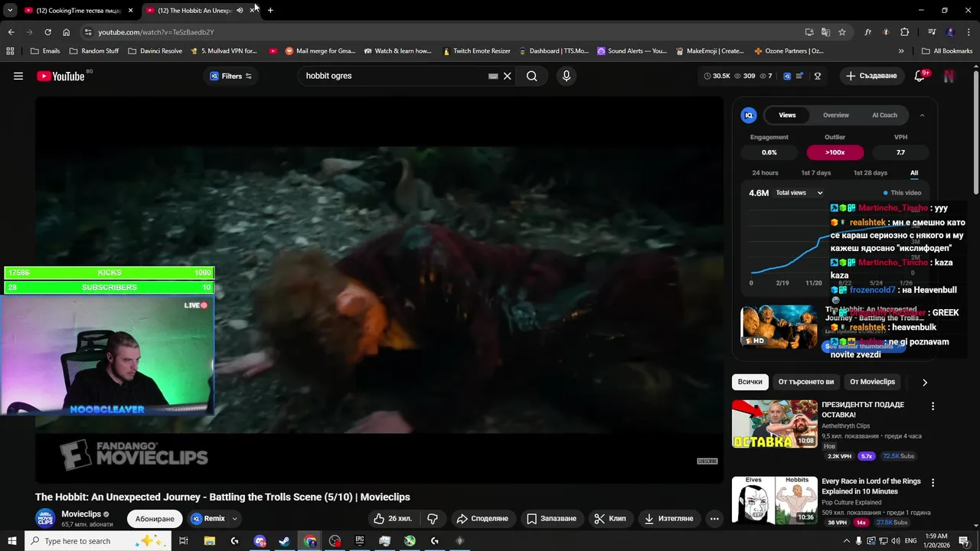Open the Davinci Resolve bookmark folder

(x=155, y=51)
